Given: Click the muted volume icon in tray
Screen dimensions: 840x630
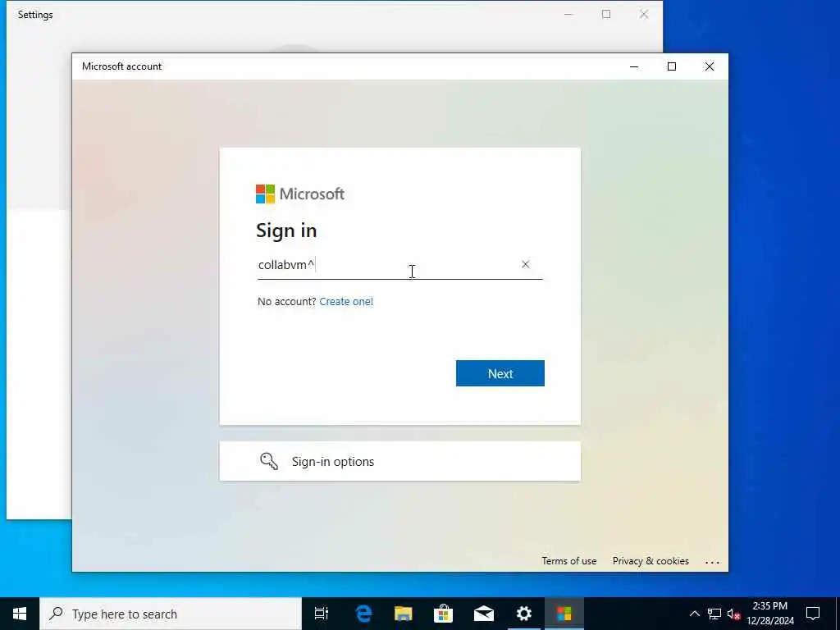Looking at the screenshot, I should 733,614.
